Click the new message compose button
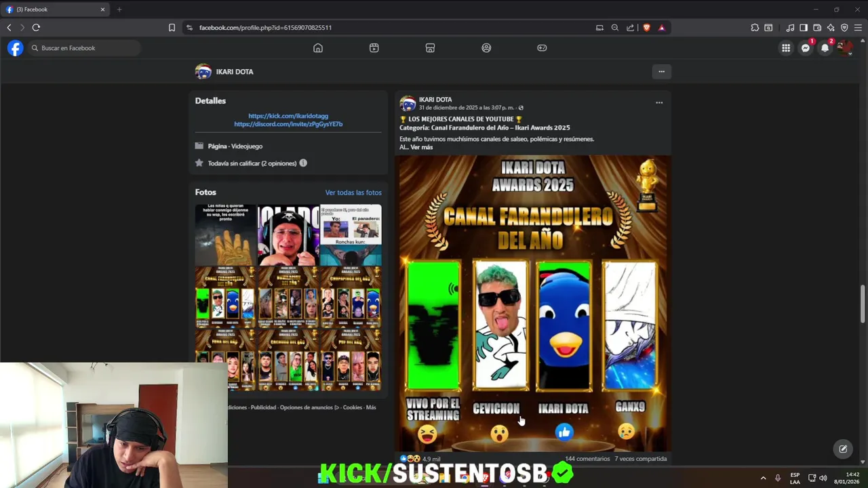The height and width of the screenshot is (488, 868). [x=843, y=449]
